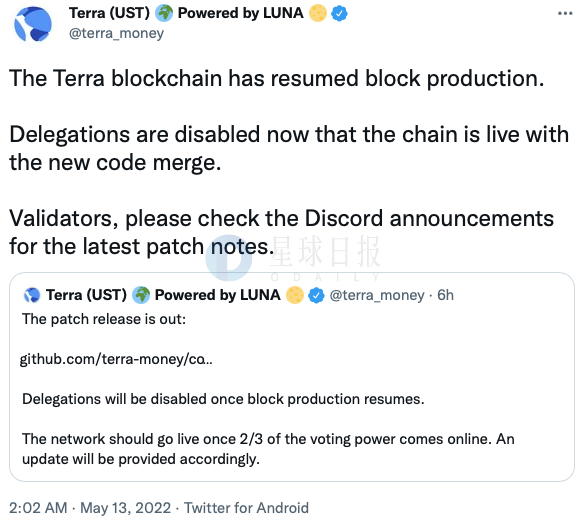Open the @terra_money handle under main name

(x=116, y=33)
